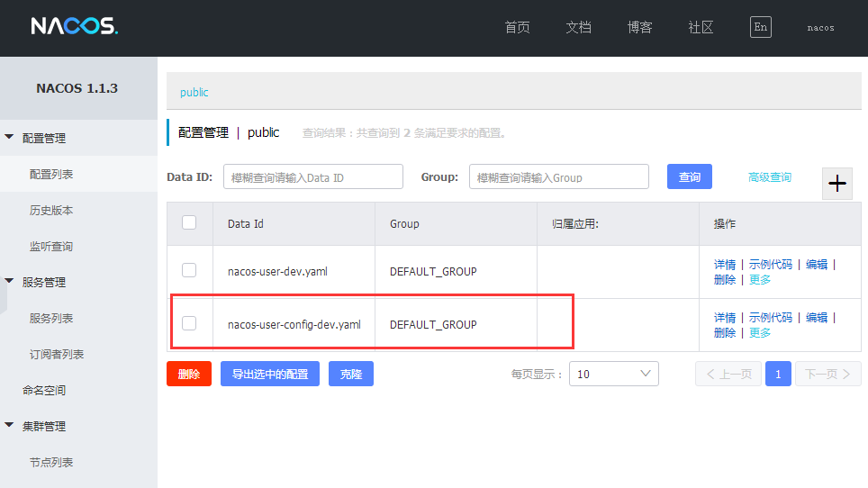Toggle the select-all checkbox in table header
The image size is (868, 488).
189,222
